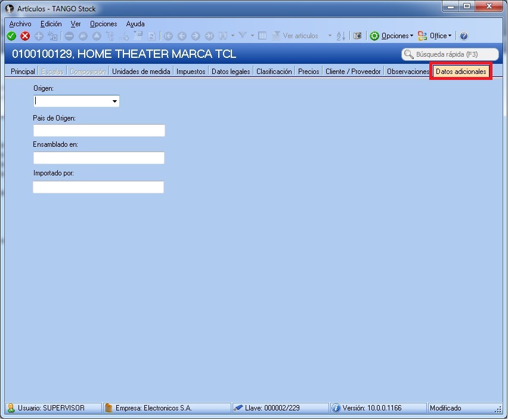The width and height of the screenshot is (508, 420).
Task: Click the Llave key icon in status bar
Action: click(238, 408)
